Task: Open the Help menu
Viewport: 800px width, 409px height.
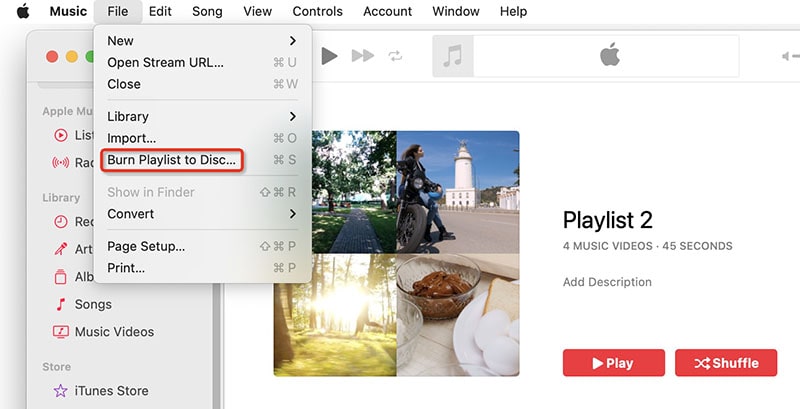Action: (x=513, y=11)
